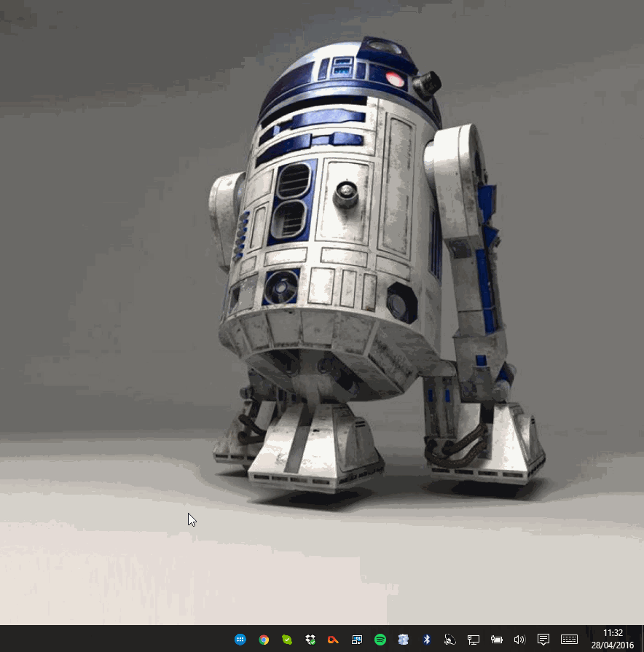The image size is (644, 652).
Task: Open the Action Center notifications icon
Action: pos(543,639)
